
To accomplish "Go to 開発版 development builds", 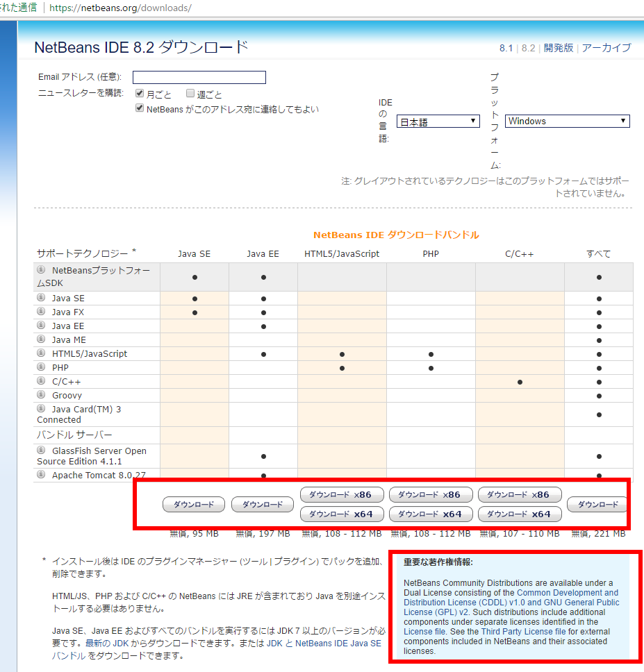I will pos(559,48).
